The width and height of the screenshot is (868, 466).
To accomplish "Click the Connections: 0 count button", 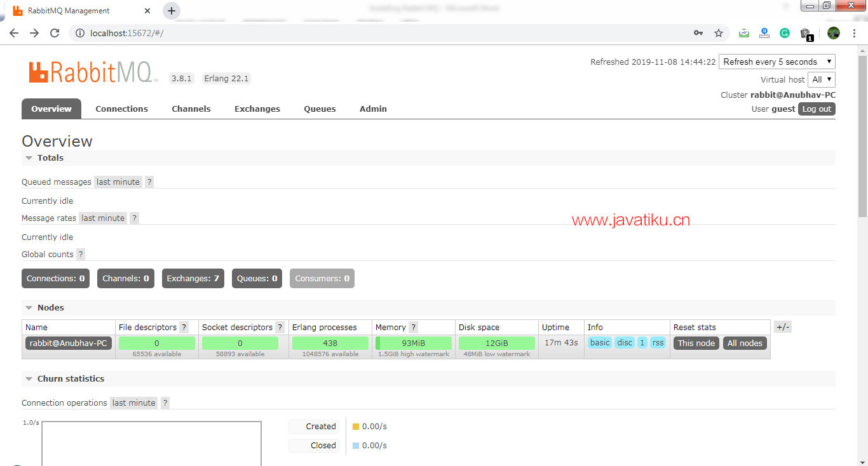I will click(56, 278).
